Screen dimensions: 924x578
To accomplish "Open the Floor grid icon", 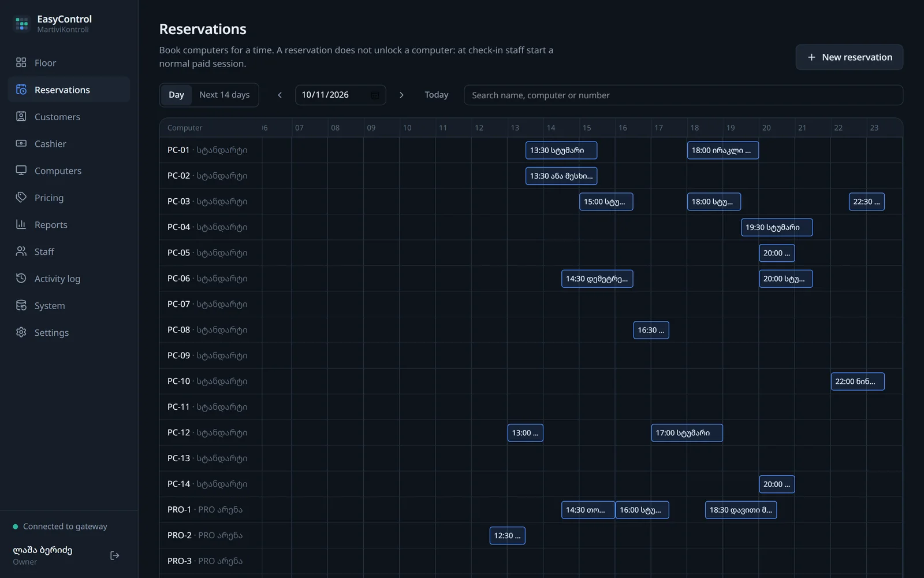I will click(21, 62).
